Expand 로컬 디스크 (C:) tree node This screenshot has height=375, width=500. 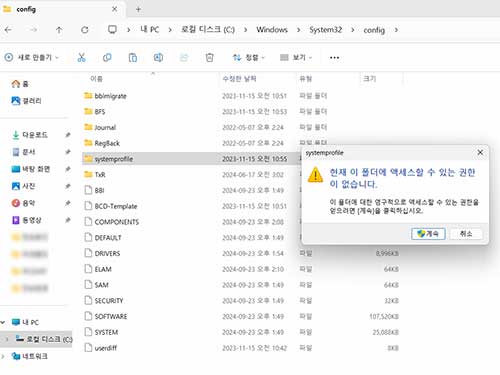(x=7, y=339)
